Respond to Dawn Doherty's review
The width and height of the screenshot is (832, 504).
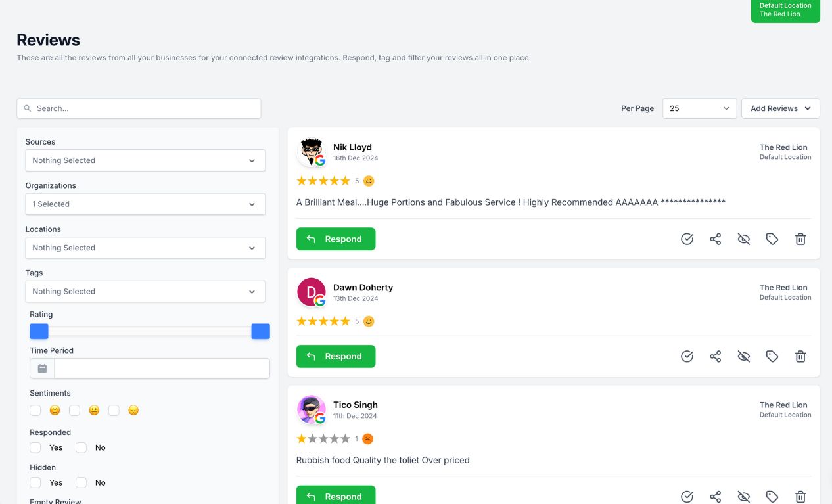336,355
